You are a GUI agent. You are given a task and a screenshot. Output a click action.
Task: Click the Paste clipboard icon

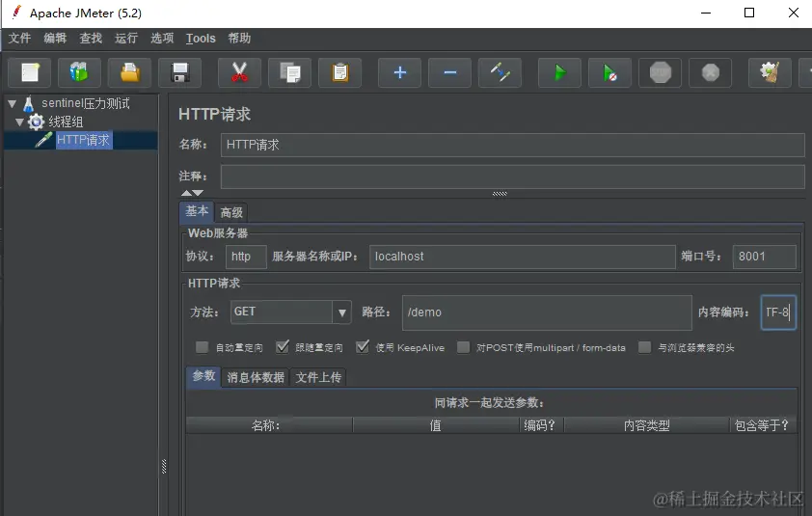(339, 72)
